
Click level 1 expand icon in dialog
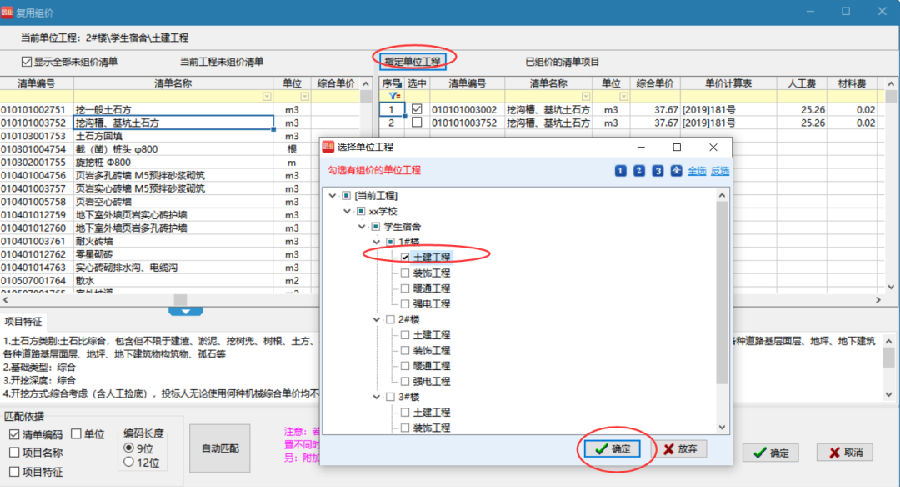pyautogui.click(x=621, y=170)
